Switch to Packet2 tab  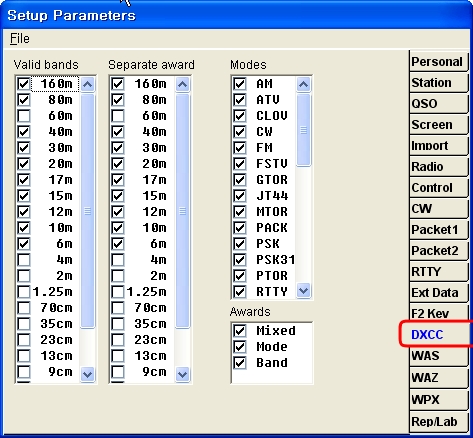click(x=438, y=251)
